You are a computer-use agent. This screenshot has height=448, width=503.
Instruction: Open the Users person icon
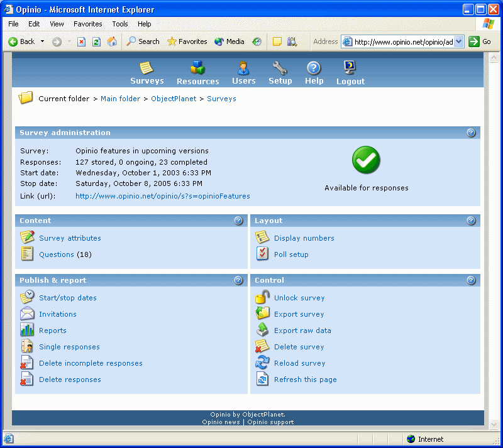coord(243,68)
